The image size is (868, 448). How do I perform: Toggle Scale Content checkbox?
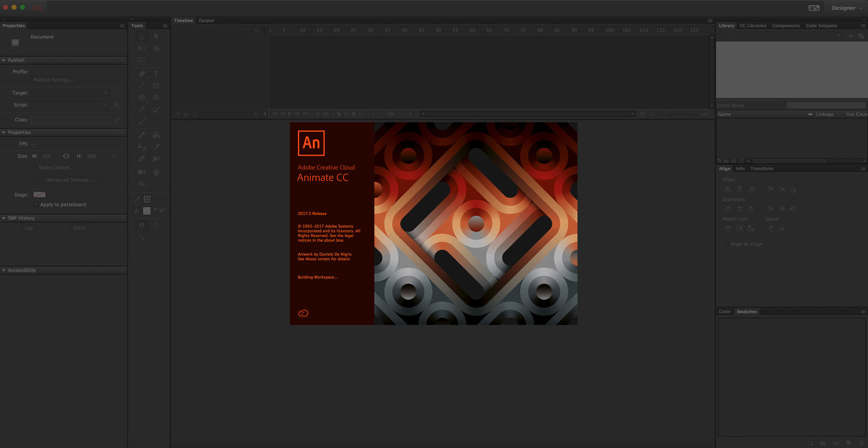(x=35, y=168)
